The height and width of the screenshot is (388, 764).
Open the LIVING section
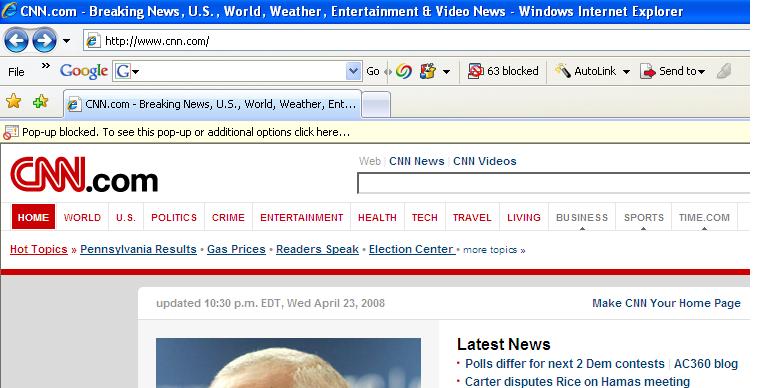point(524,217)
